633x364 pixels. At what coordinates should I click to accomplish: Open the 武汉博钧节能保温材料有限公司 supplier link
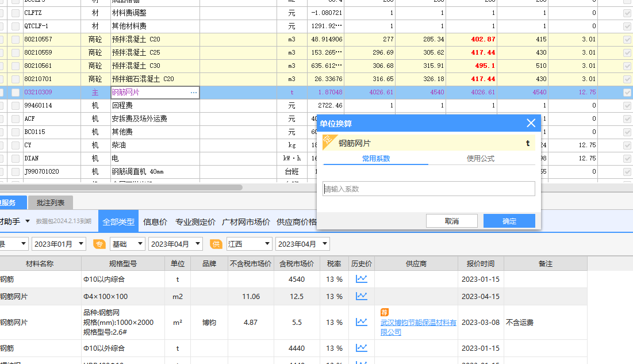coord(418,327)
